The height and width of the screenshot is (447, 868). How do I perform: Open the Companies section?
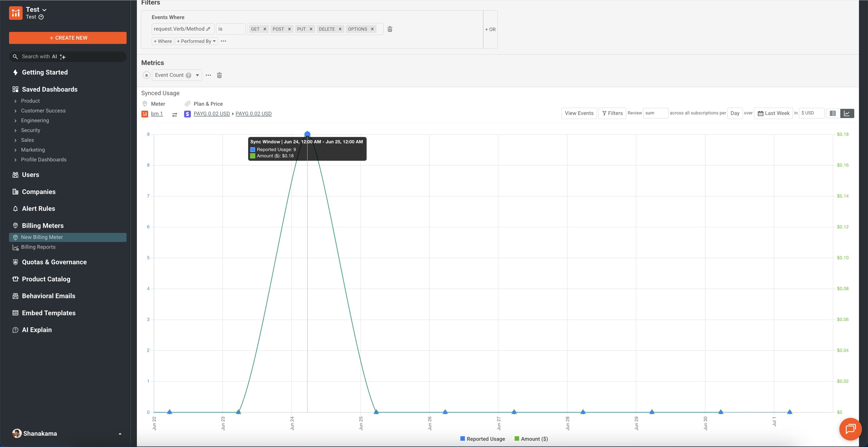pyautogui.click(x=38, y=191)
